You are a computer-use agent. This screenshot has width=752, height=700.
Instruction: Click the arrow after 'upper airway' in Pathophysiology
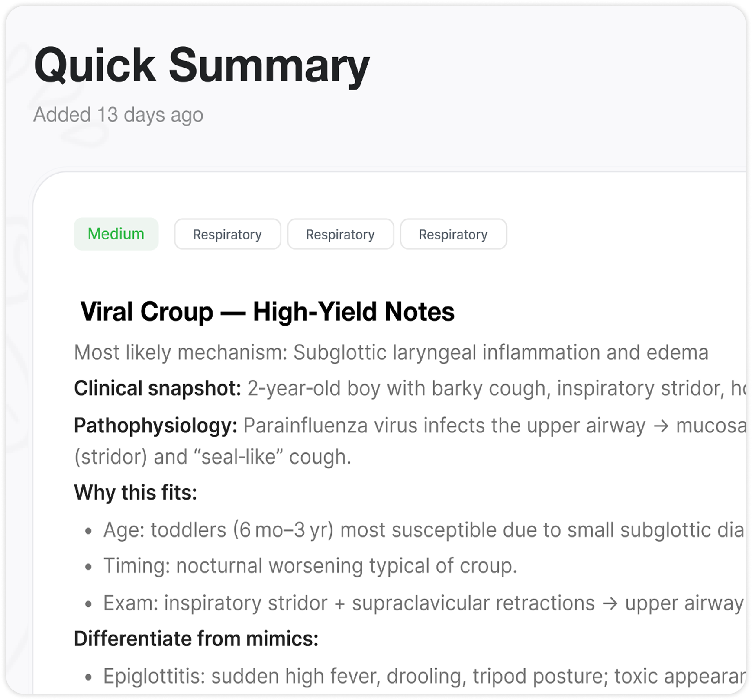(x=661, y=426)
